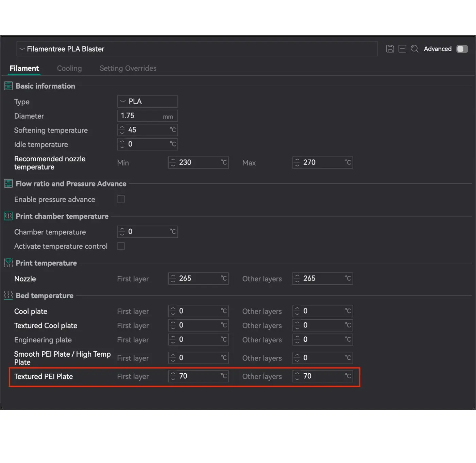This screenshot has width=476, height=463.
Task: Click Smooth PEI Plate First layer field
Action: [x=199, y=358]
